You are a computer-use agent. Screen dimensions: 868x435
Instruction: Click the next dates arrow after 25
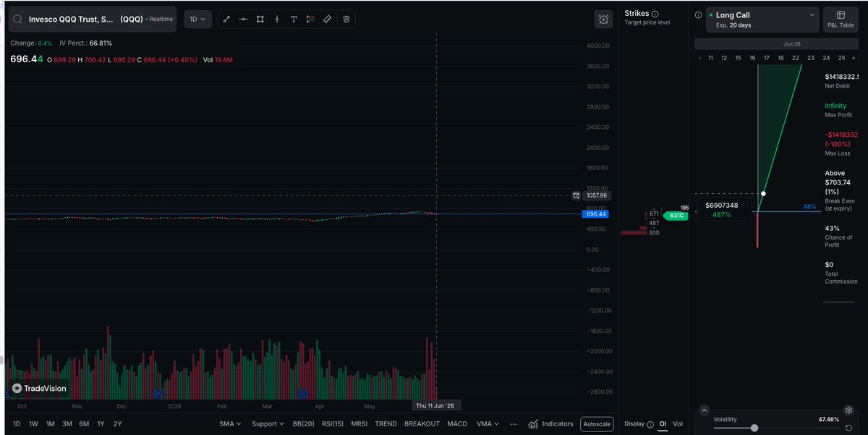(854, 58)
